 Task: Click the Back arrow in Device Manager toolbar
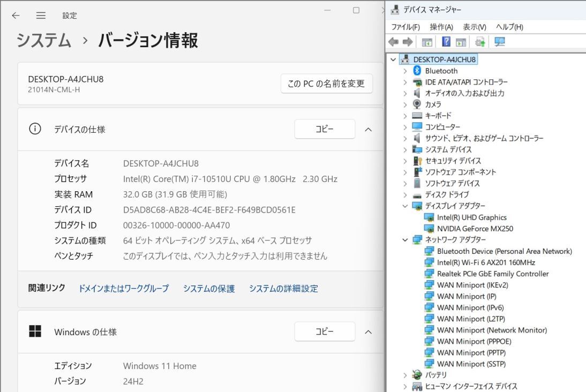pos(393,42)
